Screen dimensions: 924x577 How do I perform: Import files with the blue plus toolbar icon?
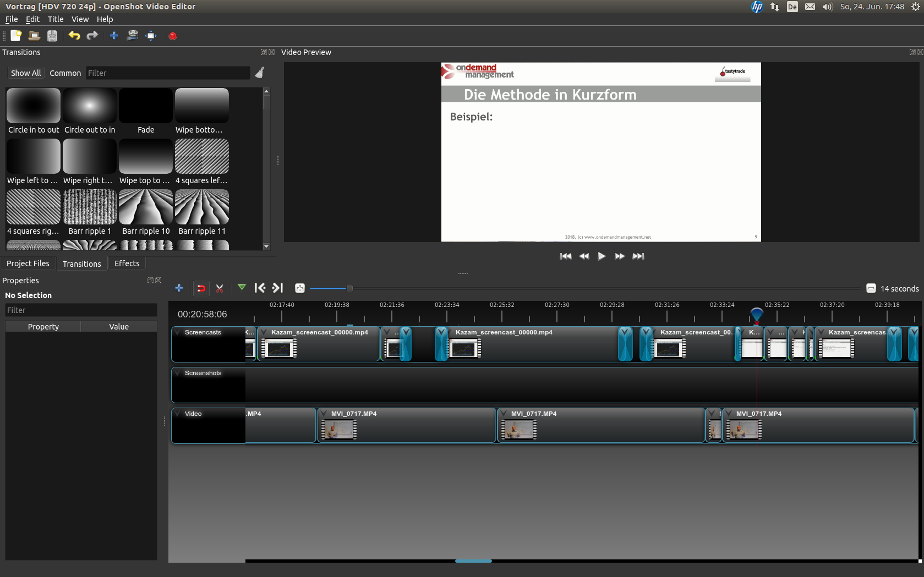click(x=114, y=36)
